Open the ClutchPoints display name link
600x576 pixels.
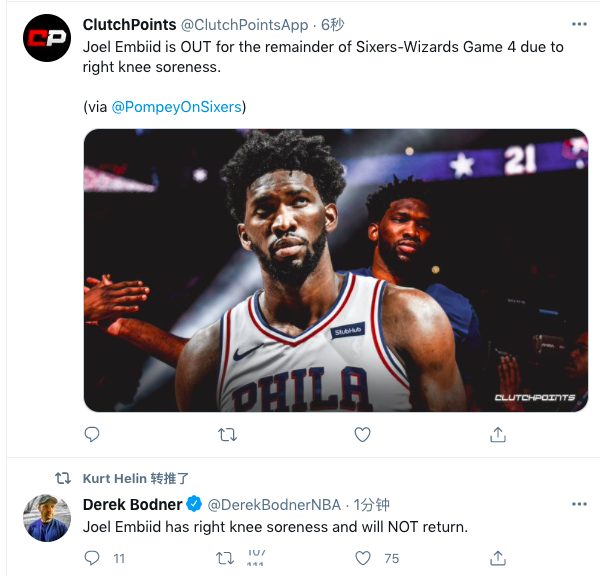[x=129, y=24]
